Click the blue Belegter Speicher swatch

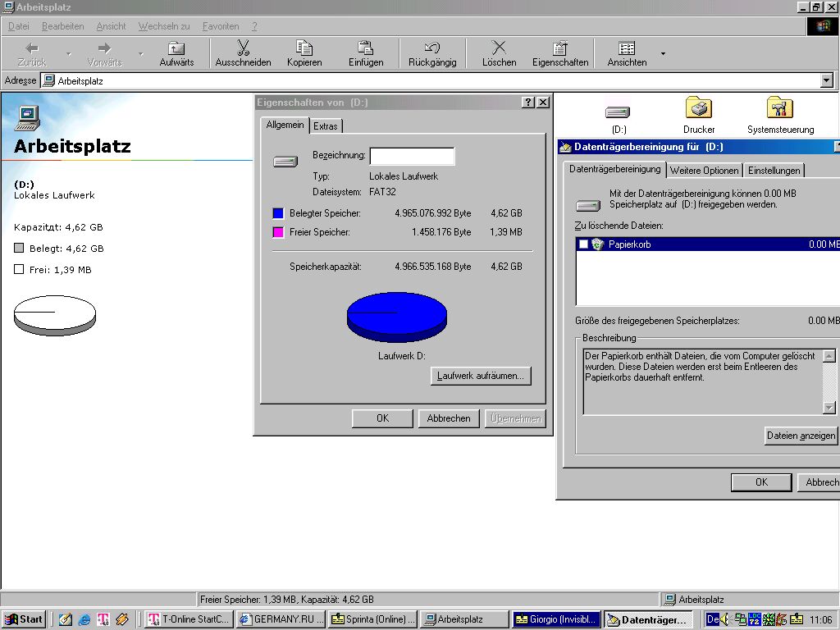pyautogui.click(x=278, y=213)
